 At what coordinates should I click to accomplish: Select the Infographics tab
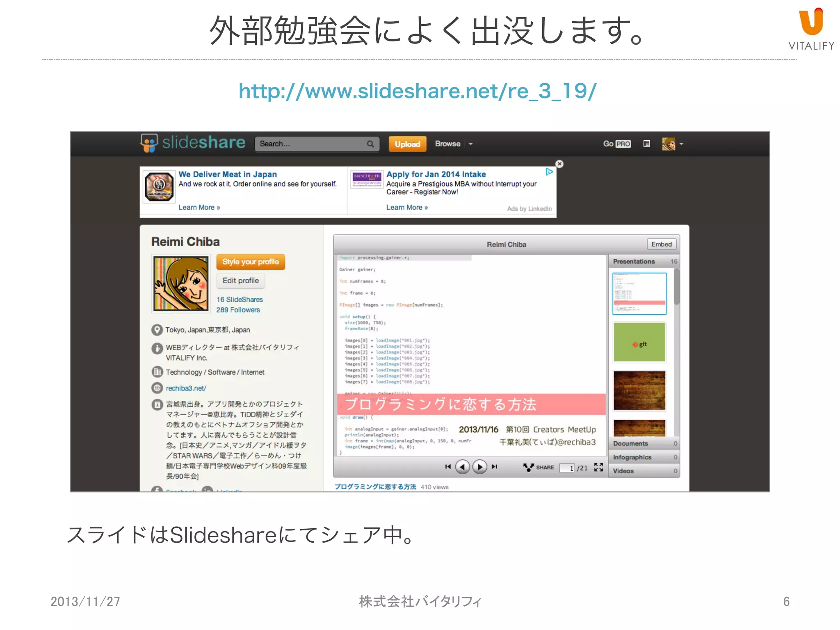[644, 457]
